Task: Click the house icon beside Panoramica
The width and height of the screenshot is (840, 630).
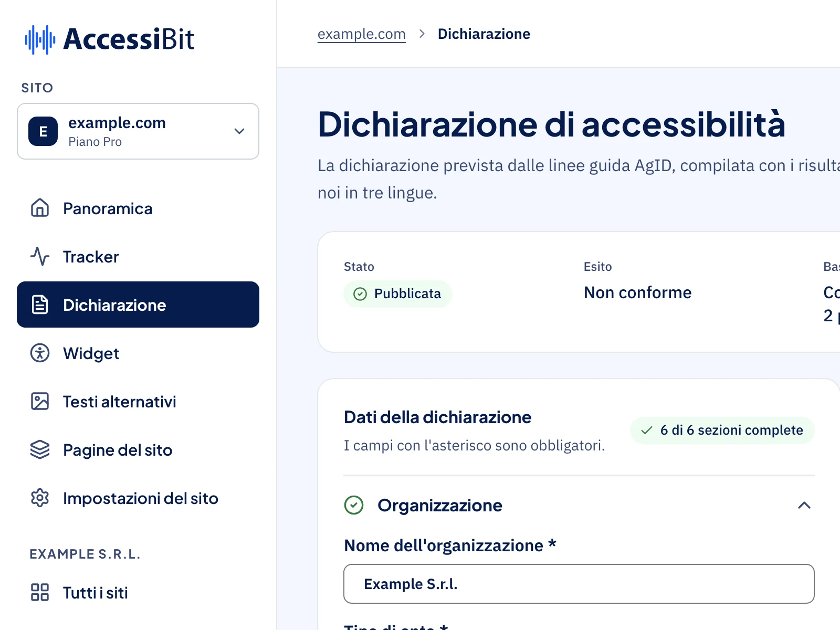Action: pyautogui.click(x=40, y=208)
